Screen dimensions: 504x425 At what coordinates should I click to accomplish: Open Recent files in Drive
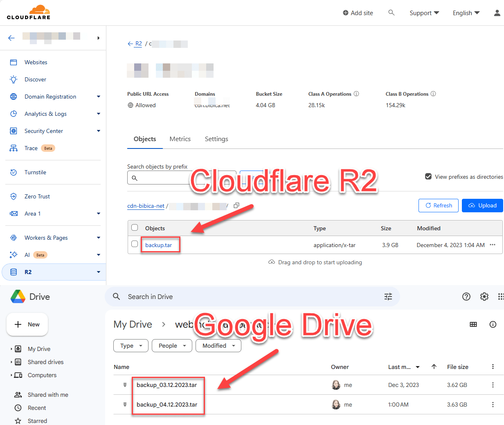click(x=37, y=408)
